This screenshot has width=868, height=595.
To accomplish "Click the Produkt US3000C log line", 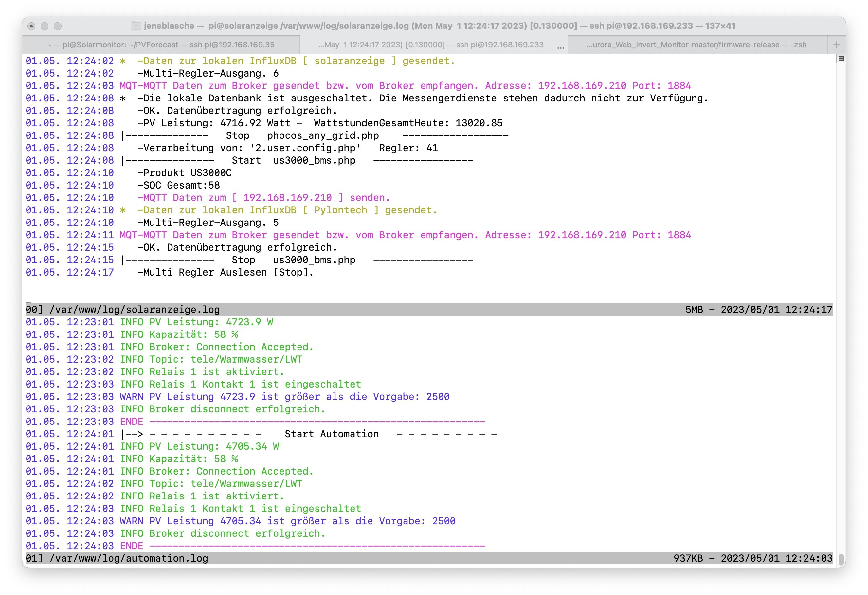I will click(x=185, y=172).
